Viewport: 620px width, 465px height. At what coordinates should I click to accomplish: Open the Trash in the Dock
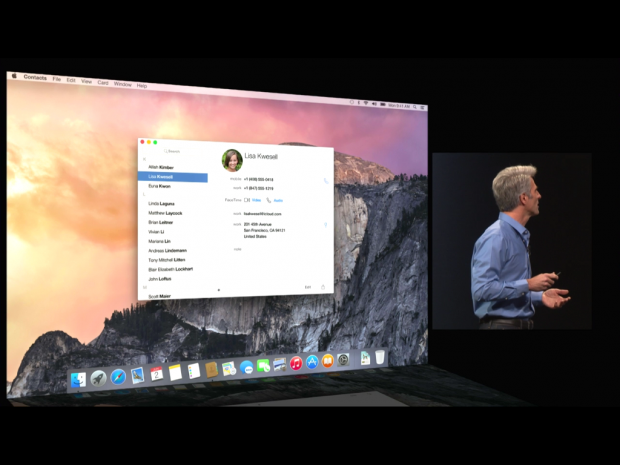point(380,357)
